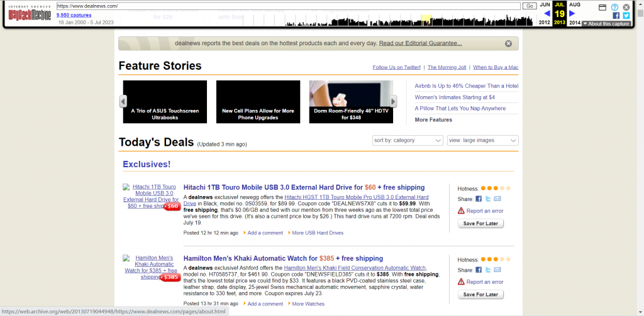The width and height of the screenshot is (644, 316).
Task: Open Dorm Room-Friendly 46" HDTV feature thumbnail
Action: pos(351,102)
